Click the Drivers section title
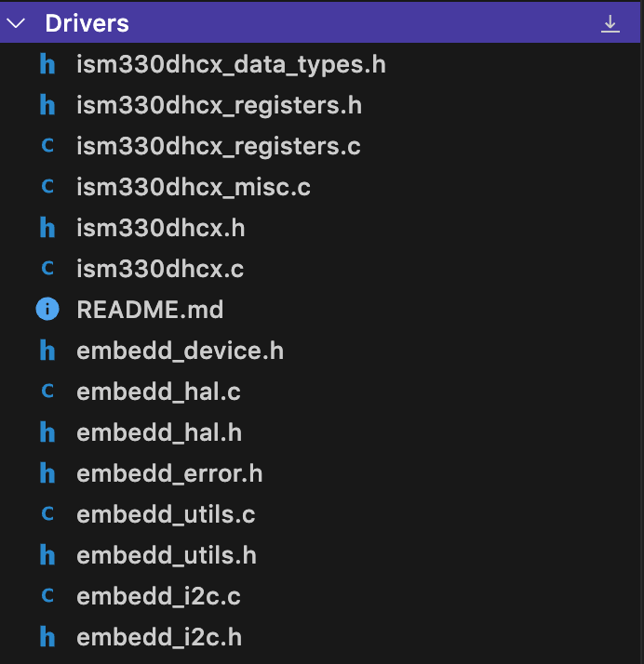Screen dimensions: 644x664 click(87, 23)
